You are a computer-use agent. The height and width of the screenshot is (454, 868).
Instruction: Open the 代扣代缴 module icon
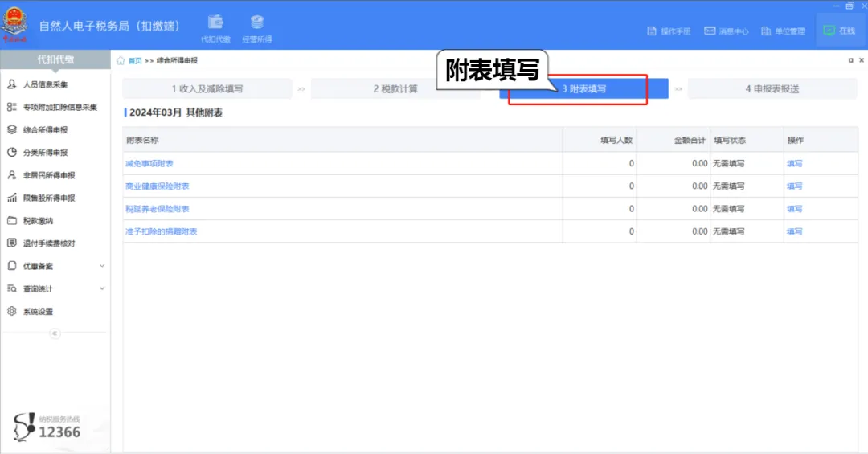click(x=215, y=27)
